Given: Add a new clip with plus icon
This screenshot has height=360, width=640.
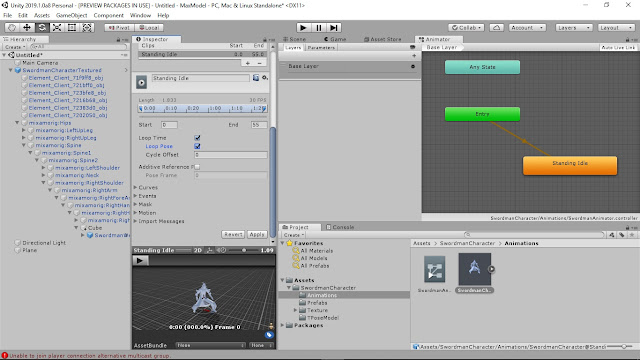Looking at the screenshot, I should pyautogui.click(x=247, y=63).
